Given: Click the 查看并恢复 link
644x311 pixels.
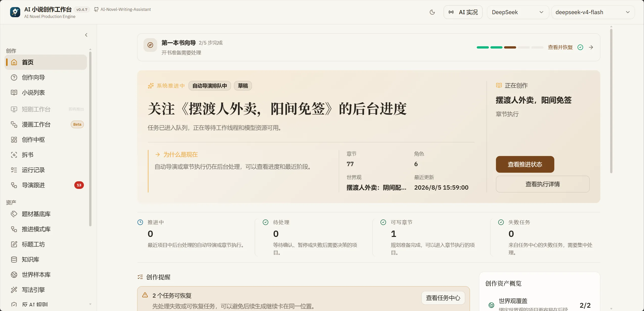Looking at the screenshot, I should (x=560, y=47).
